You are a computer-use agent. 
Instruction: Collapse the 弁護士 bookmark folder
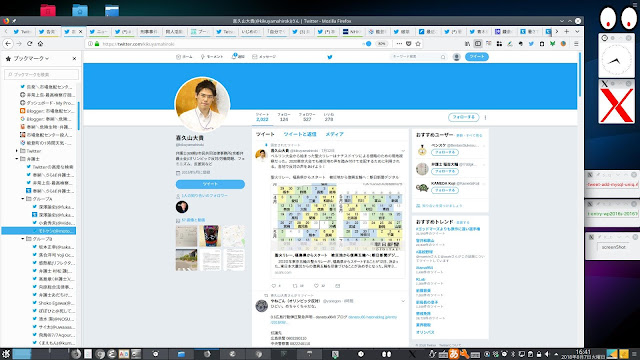coord(17,159)
